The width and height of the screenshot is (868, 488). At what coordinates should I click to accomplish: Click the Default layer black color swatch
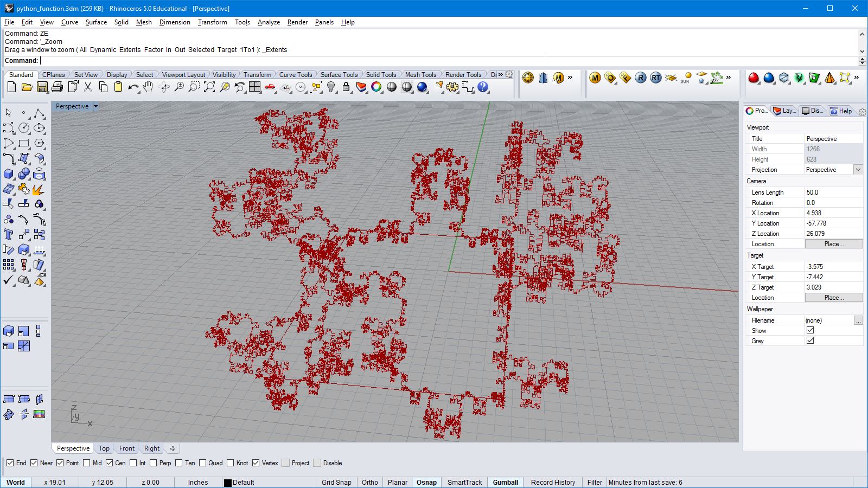pos(228,483)
